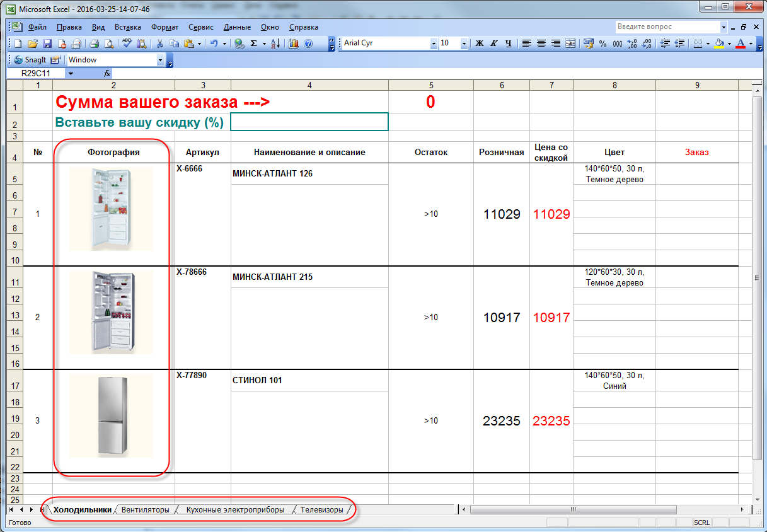The width and height of the screenshot is (767, 532).
Task: Open the undo history dropdown arrow
Action: pyautogui.click(x=224, y=43)
